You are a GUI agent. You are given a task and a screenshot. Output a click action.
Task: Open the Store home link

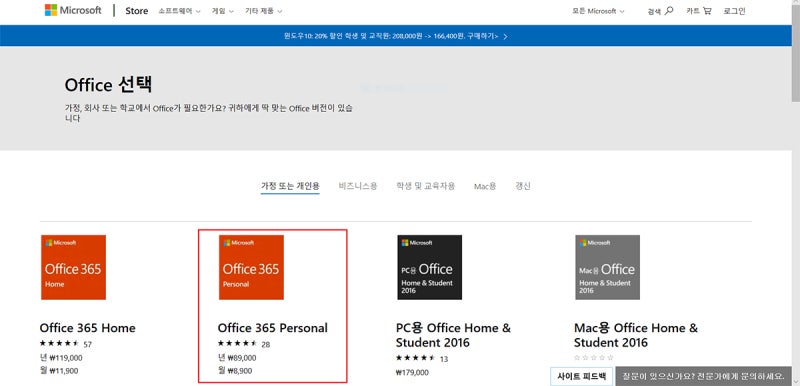(137, 11)
